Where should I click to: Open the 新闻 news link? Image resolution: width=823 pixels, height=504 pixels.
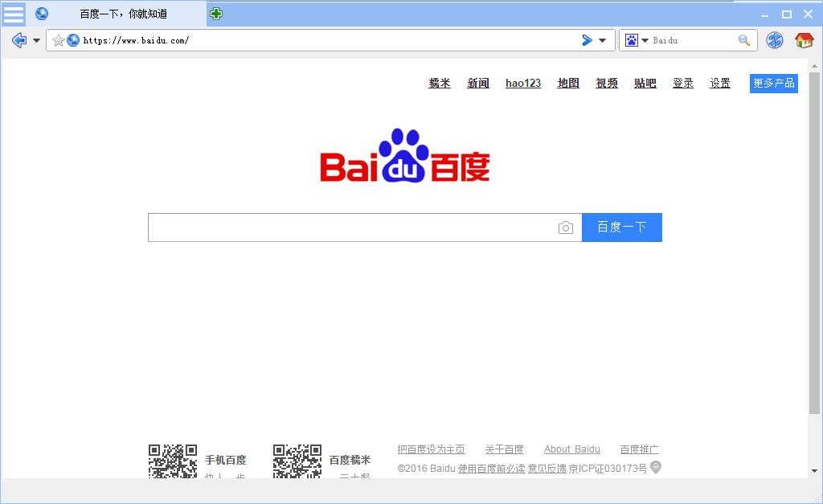478,83
